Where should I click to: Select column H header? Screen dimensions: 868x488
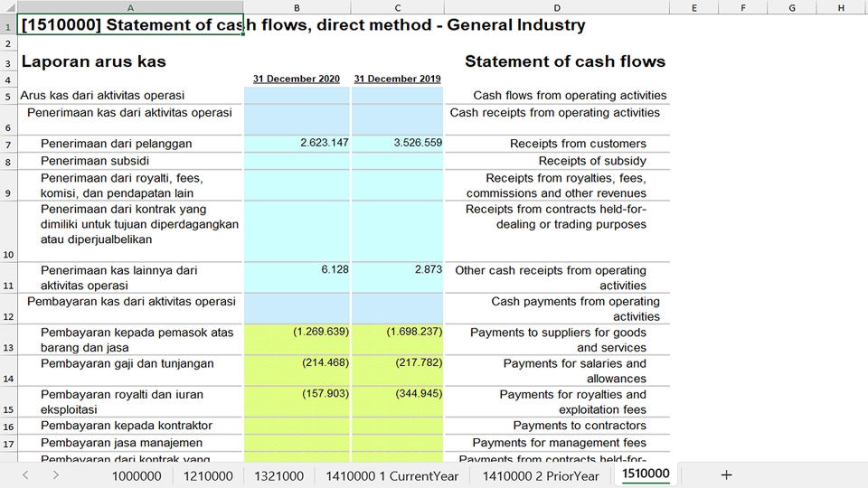(x=841, y=7)
